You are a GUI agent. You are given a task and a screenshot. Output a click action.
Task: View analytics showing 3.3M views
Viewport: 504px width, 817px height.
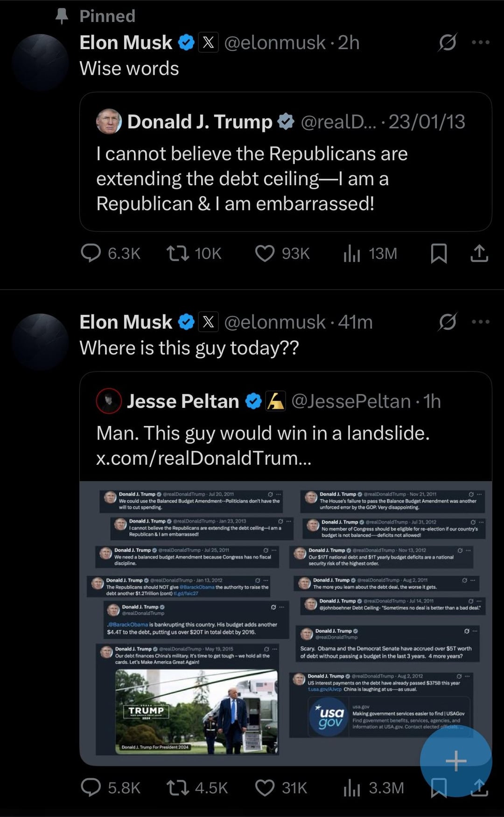352,788
